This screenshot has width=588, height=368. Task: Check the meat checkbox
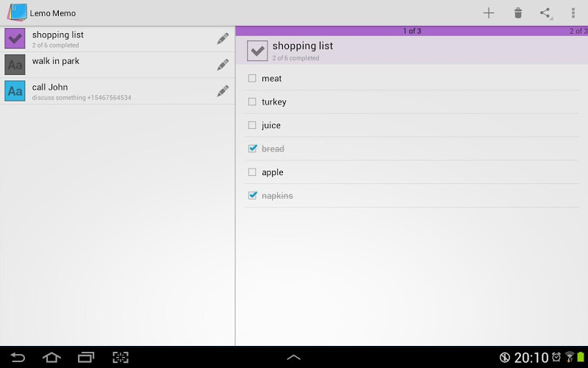coord(252,78)
